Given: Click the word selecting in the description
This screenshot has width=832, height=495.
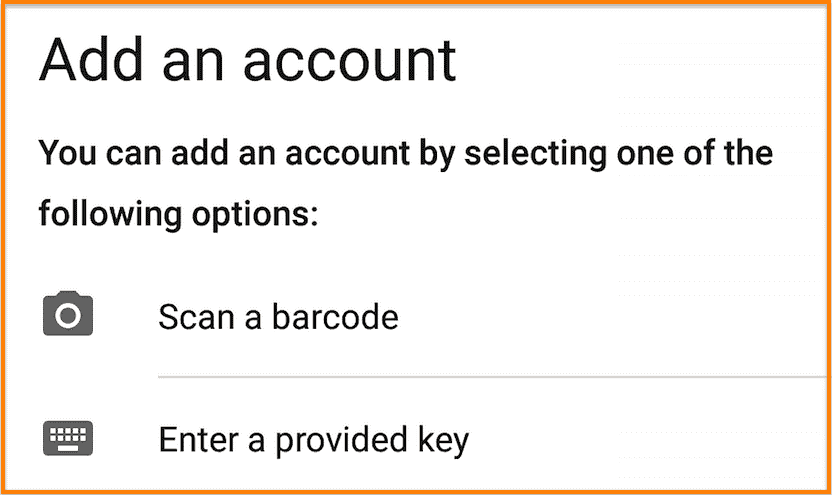Looking at the screenshot, I should pos(535,154).
